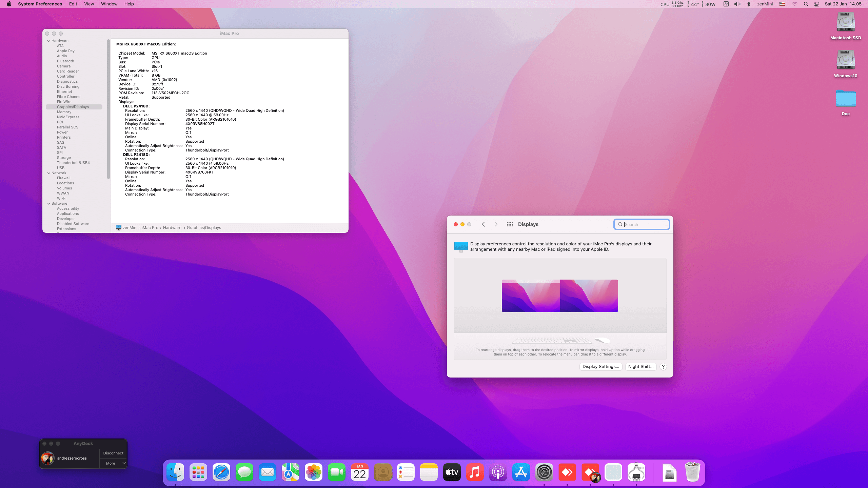
Task: Open volume control in menu bar
Action: pyautogui.click(x=737, y=4)
